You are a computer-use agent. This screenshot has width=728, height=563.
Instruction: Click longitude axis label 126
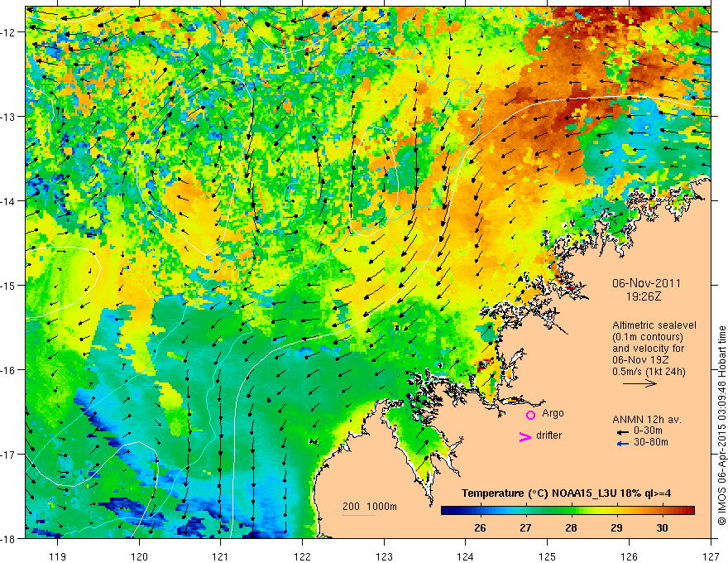pos(629,556)
